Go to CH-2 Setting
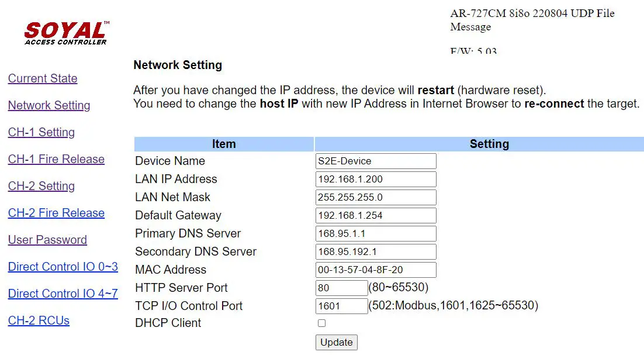The width and height of the screenshot is (644, 355). point(41,186)
